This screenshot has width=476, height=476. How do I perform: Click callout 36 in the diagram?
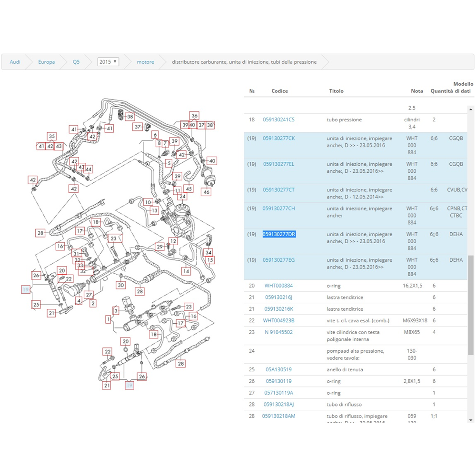(x=194, y=115)
